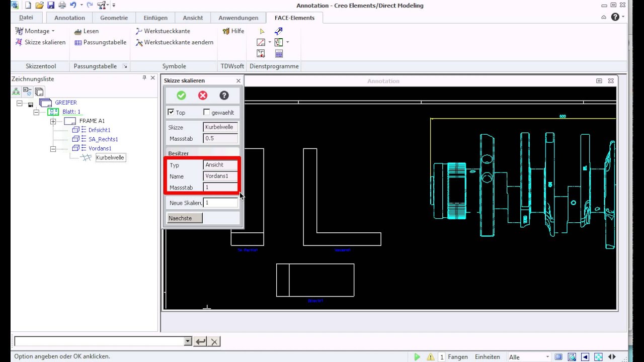Image resolution: width=644 pixels, height=362 pixels.
Task: Click the red diagonal line box icon in Dienstprogramme
Action: tap(261, 42)
